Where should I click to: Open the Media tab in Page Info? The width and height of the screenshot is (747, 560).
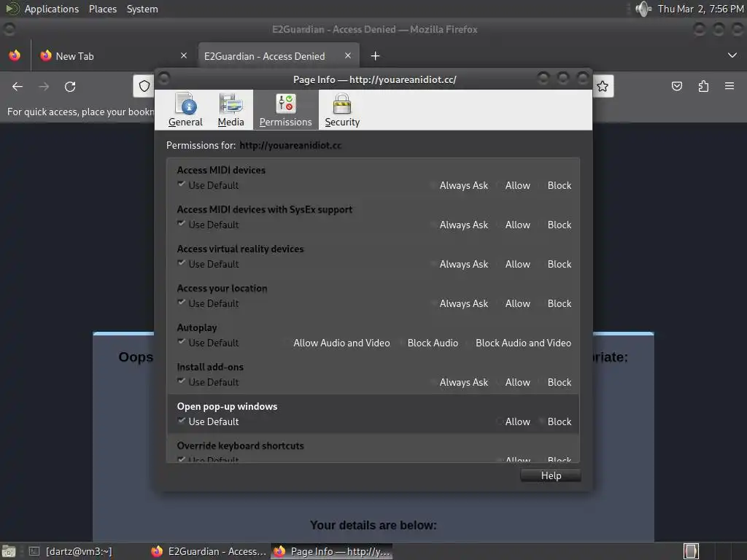tap(231, 110)
